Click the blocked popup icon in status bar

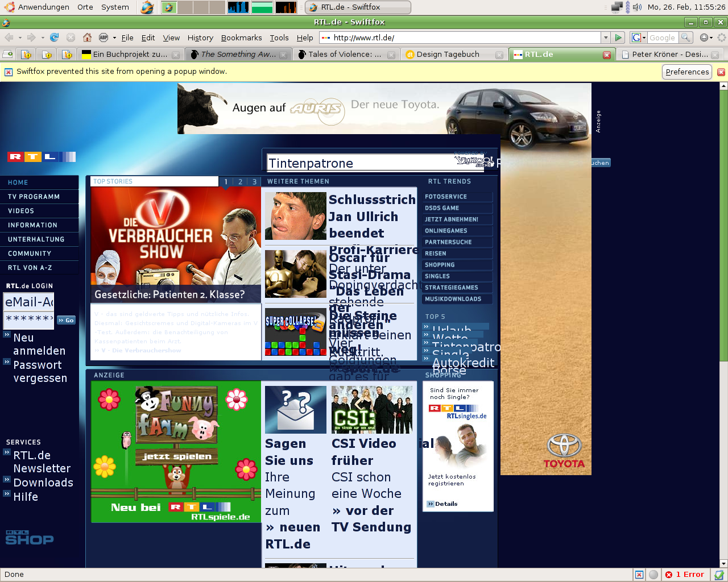(639, 575)
